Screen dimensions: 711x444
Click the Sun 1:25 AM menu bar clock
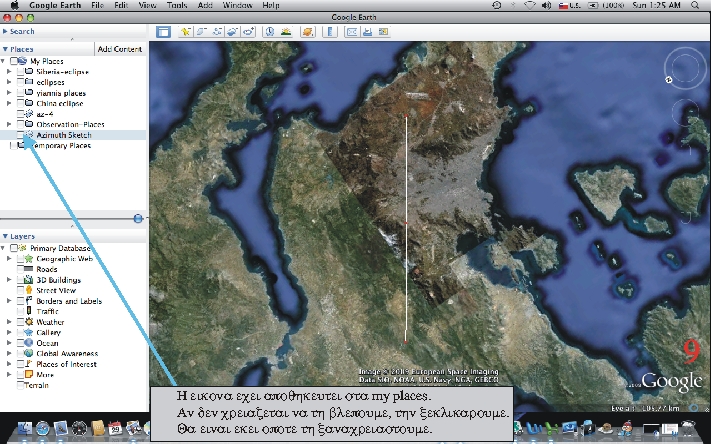click(x=656, y=5)
